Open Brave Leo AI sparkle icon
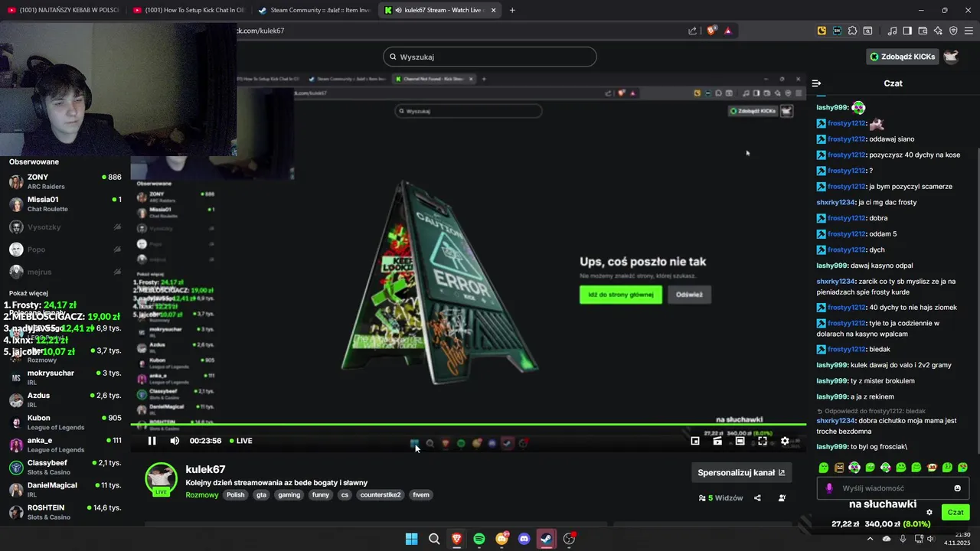980x551 pixels. pos(938,31)
